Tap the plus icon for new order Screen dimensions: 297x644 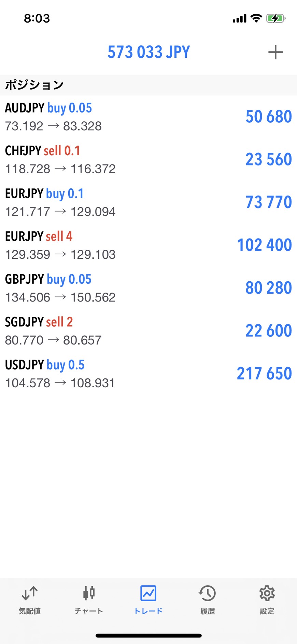275,52
